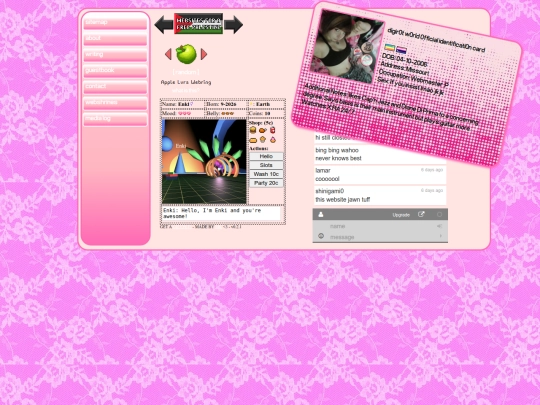This screenshot has width=540, height=405.
Task: Click Enki's dialogue text box
Action: (x=221, y=213)
